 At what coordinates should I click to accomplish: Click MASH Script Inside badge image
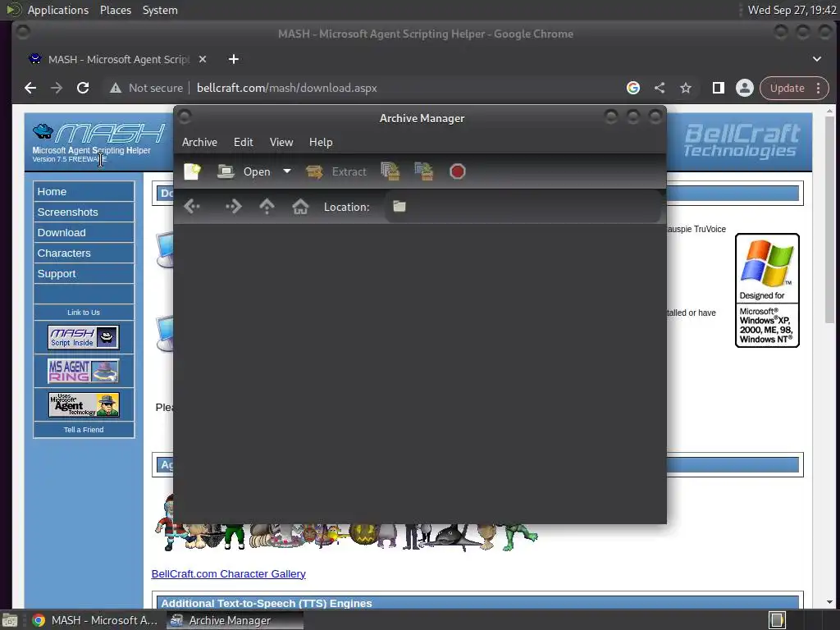[84, 337]
